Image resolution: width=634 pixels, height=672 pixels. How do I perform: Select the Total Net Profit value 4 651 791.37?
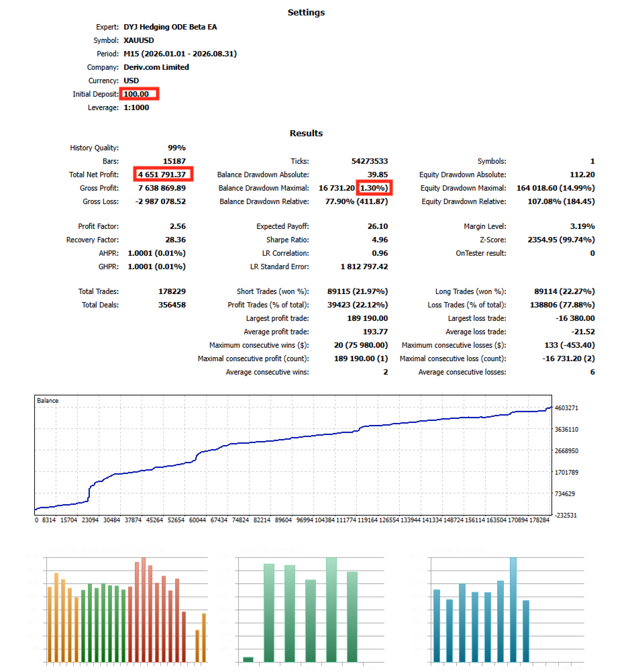(163, 175)
